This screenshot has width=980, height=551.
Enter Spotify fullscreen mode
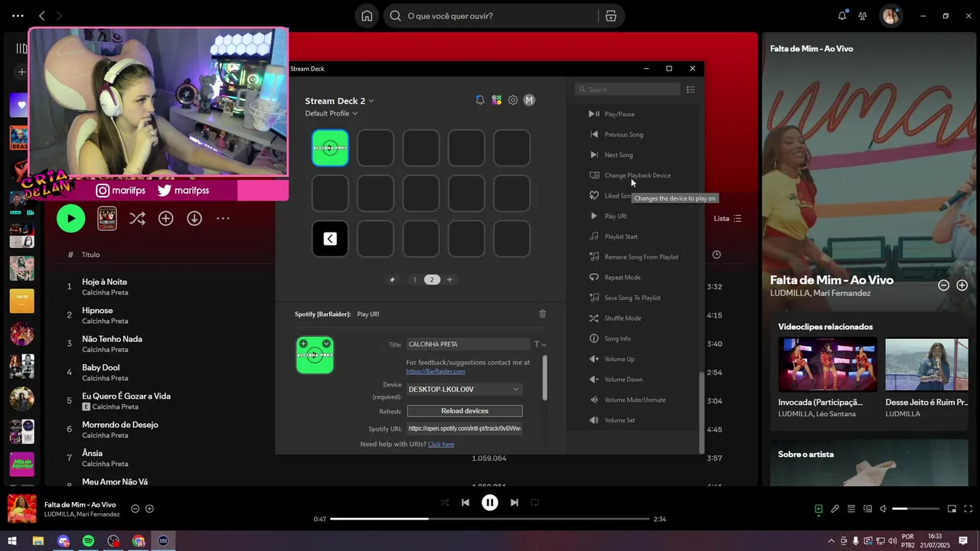[969, 509]
